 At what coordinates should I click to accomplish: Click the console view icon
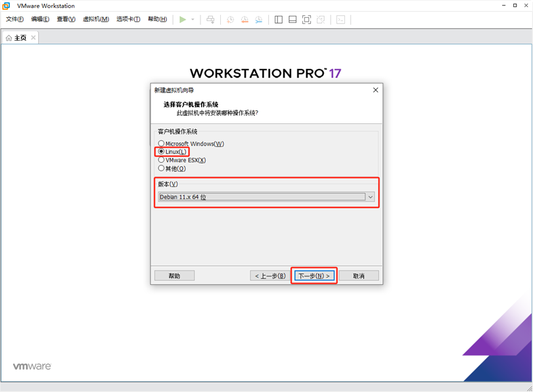(340, 19)
